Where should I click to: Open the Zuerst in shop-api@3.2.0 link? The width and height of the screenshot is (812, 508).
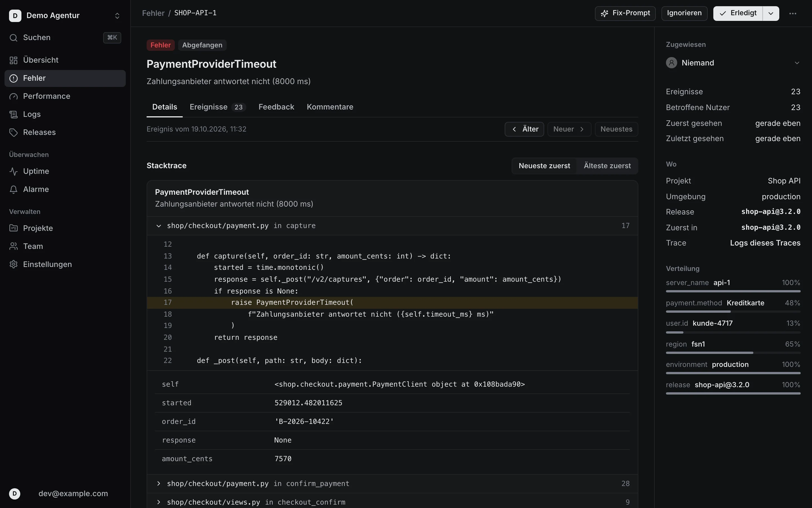coord(771,227)
